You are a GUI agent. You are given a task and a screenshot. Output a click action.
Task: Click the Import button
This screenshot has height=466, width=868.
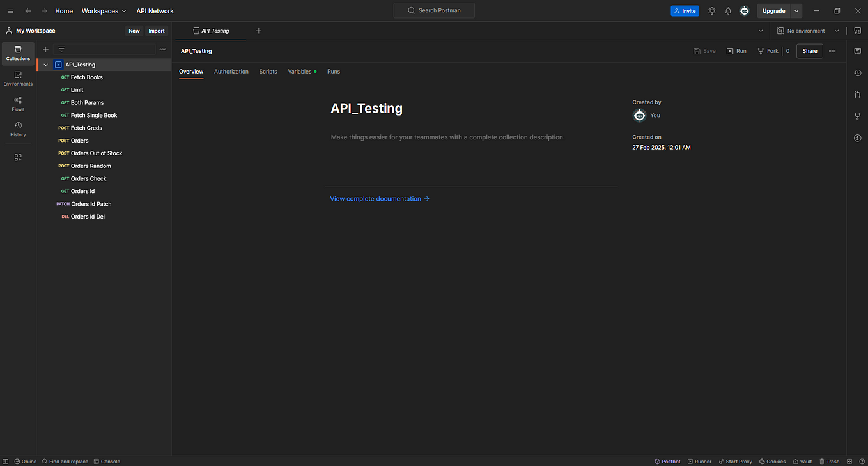(157, 31)
